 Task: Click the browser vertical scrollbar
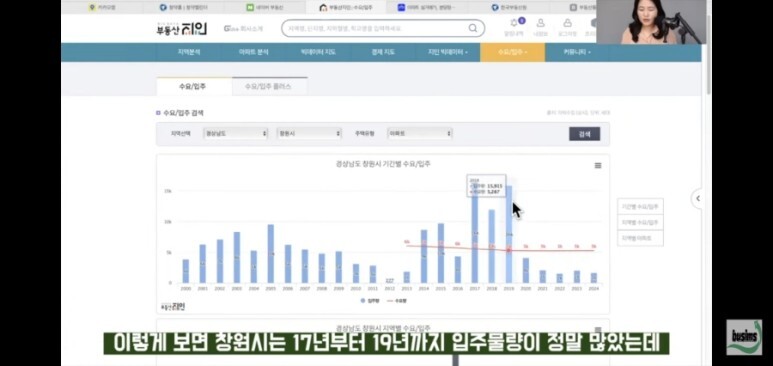(x=708, y=54)
